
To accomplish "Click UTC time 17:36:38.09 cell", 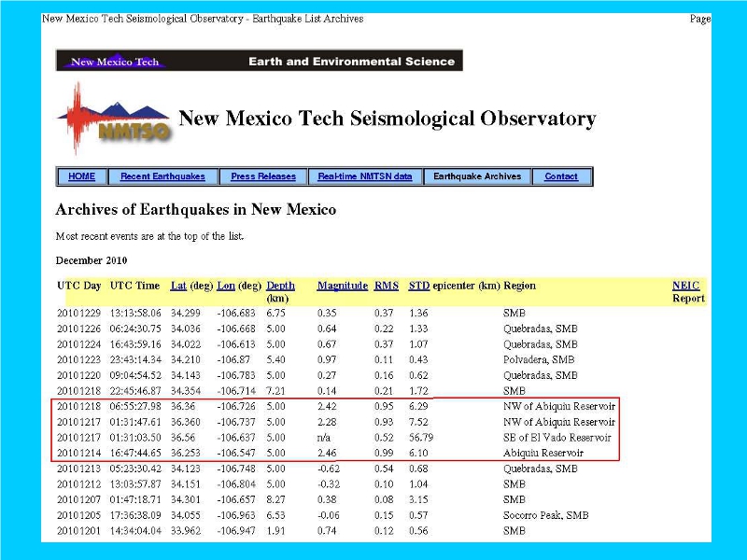I will [x=135, y=516].
